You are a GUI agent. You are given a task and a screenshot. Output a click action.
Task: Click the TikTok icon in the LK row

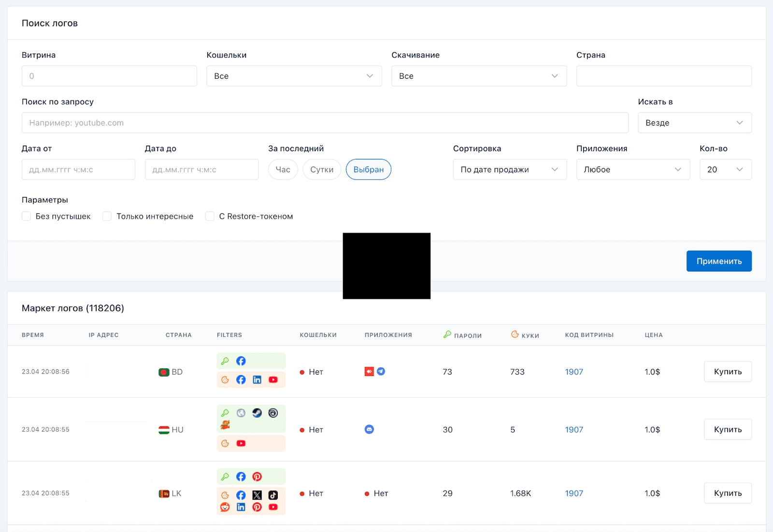tap(273, 495)
